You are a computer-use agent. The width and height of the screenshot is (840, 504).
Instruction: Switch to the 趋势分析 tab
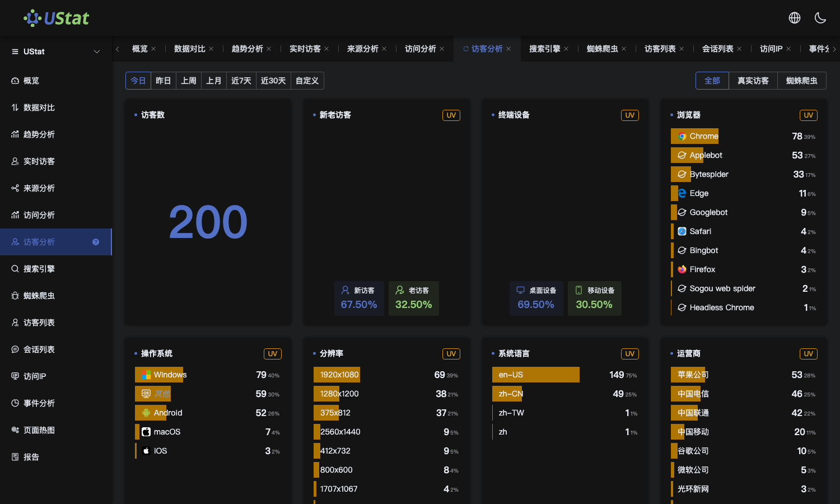point(247,49)
